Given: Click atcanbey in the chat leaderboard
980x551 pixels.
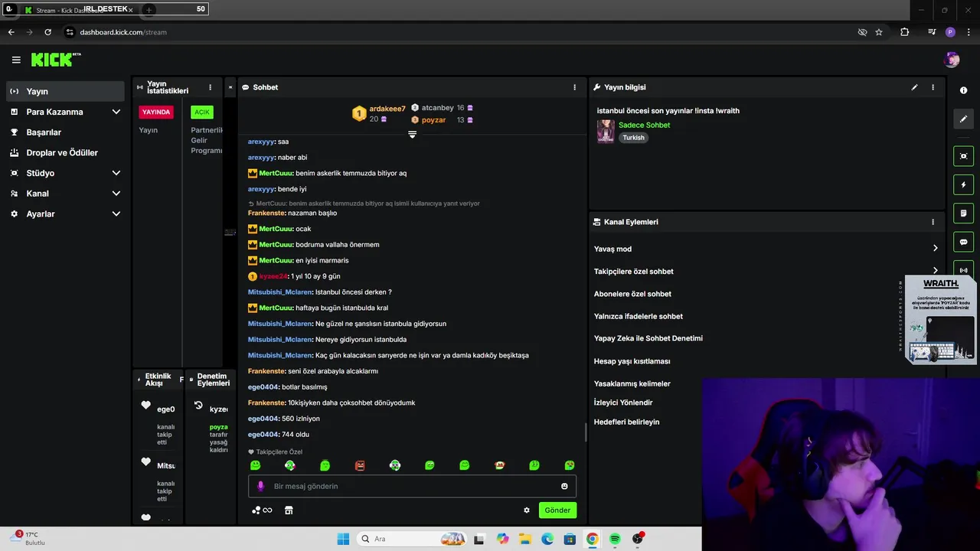Looking at the screenshot, I should [437, 108].
